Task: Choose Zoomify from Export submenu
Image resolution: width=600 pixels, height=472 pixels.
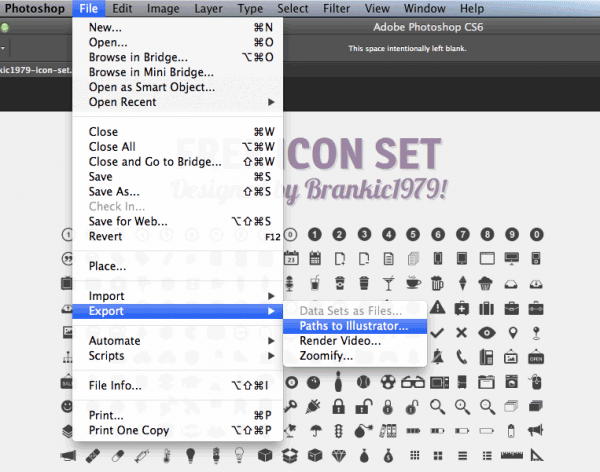Action: [355, 356]
